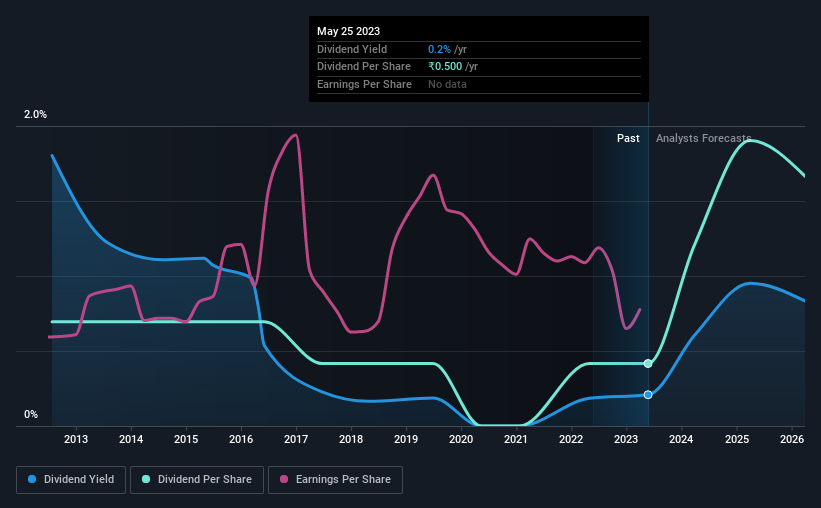This screenshot has width=821, height=508.
Task: Click the 2018 x-axis label
Action: [x=351, y=439]
